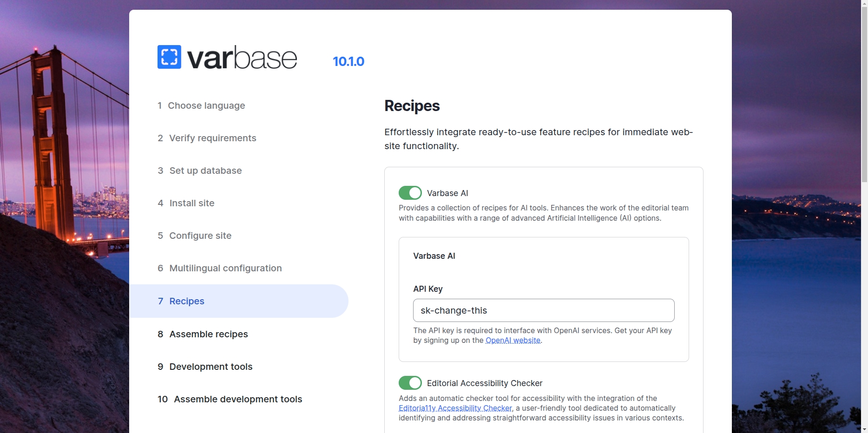Screen dimensions: 868x433
Task: Select Multilingual configuration step
Action: pyautogui.click(x=225, y=268)
